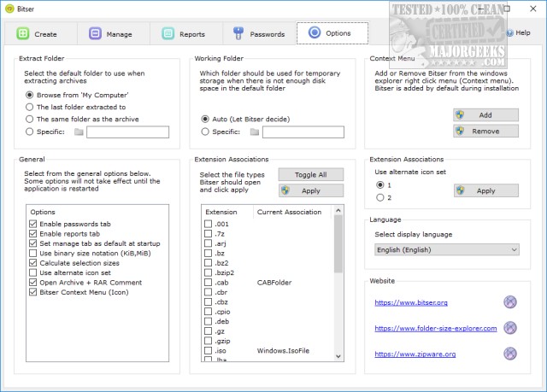Screen dimensions: 547x392
Task: Open the https://www.bitser.org link
Action: click(x=411, y=302)
